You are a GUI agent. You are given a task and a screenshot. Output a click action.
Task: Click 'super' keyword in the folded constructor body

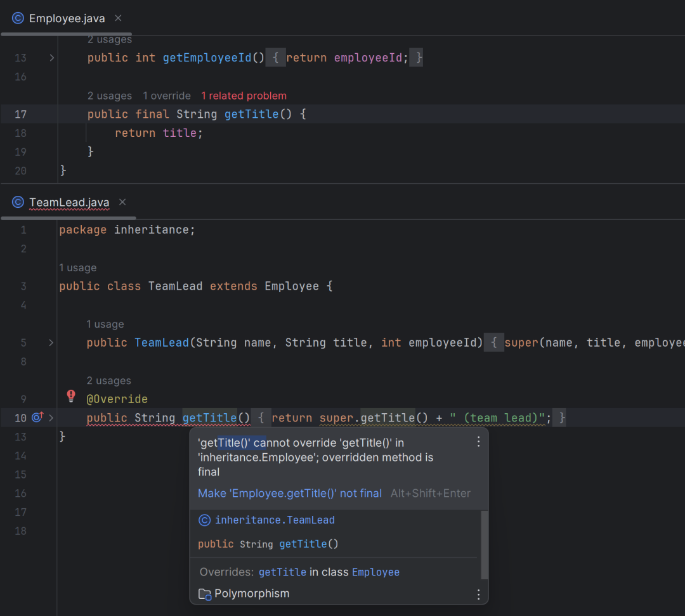pos(521,343)
